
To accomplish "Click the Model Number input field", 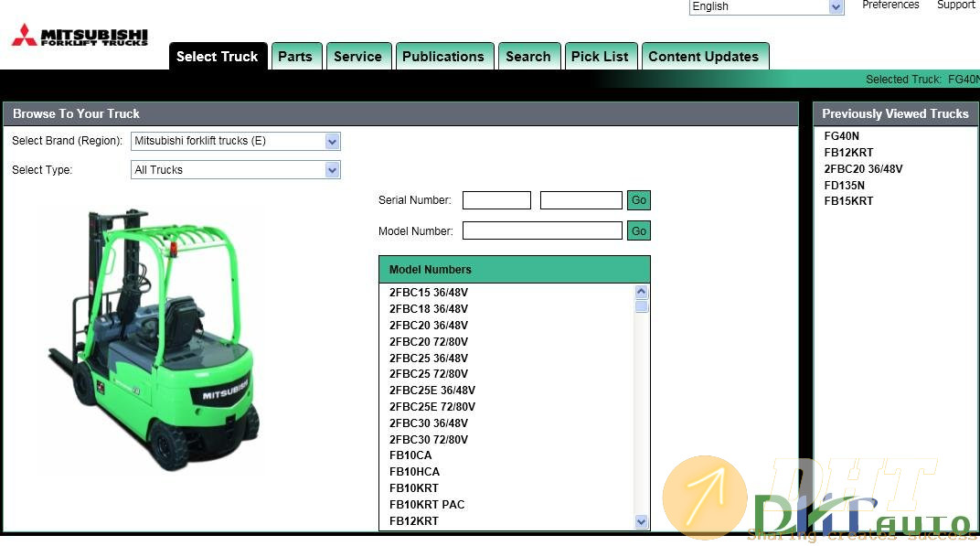I will 542,231.
